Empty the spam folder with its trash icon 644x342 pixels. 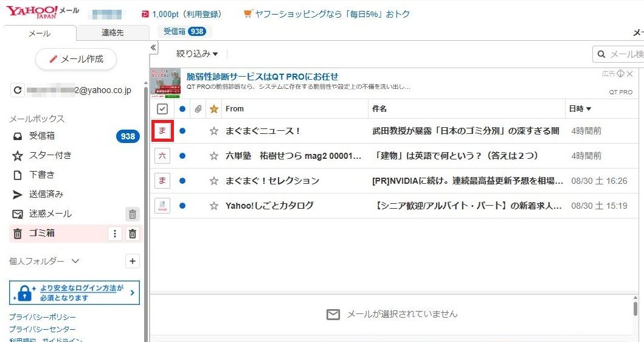click(x=133, y=214)
